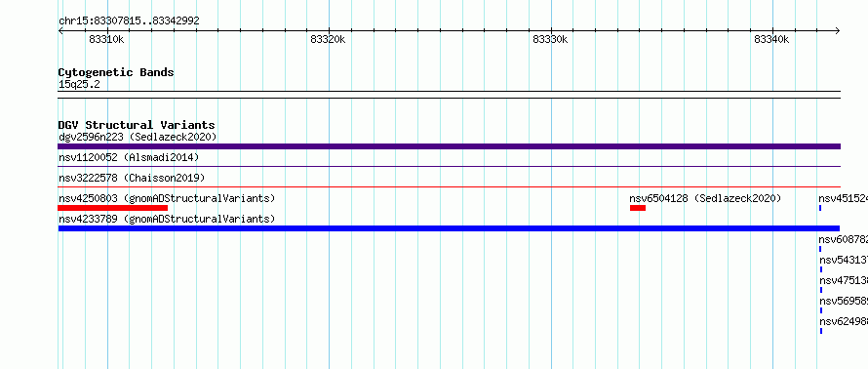Image resolution: width=868 pixels, height=369 pixels.
Task: Click the partially visible nsv60878 variant label
Action: point(843,240)
